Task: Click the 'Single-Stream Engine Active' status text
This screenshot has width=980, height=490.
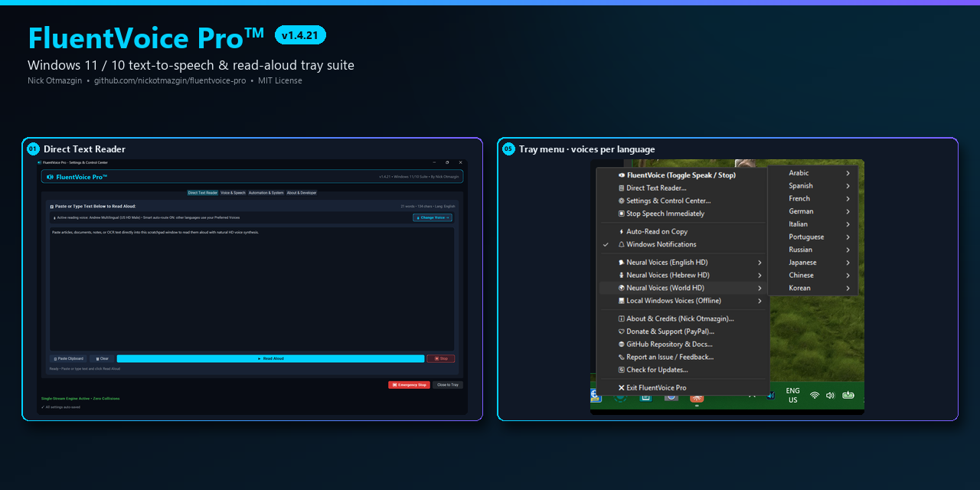Action: tap(80, 398)
